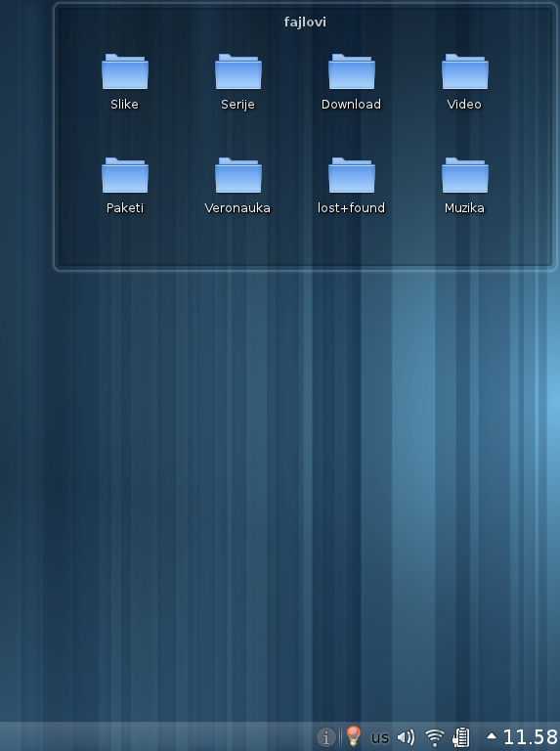Expand hidden system tray icons arrow
The image size is (560, 751).
click(x=491, y=736)
